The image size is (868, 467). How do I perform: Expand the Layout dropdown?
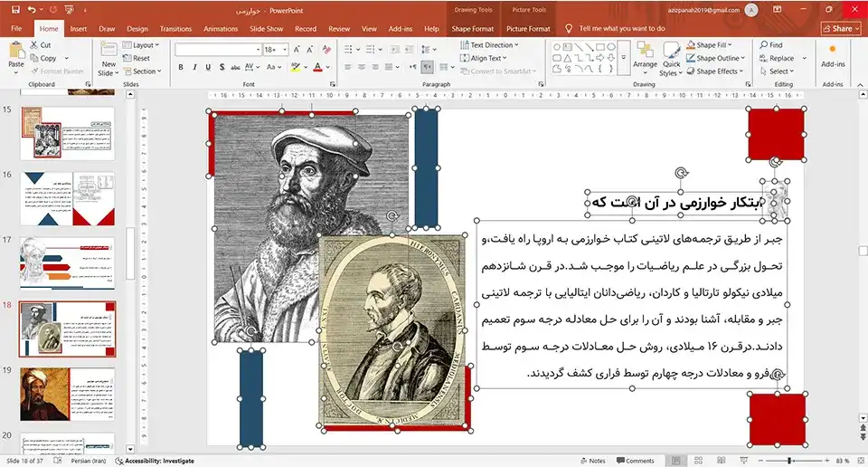click(141, 45)
